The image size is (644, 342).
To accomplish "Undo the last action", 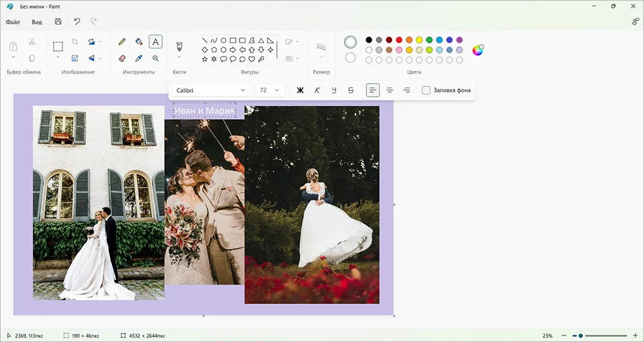I will [77, 22].
